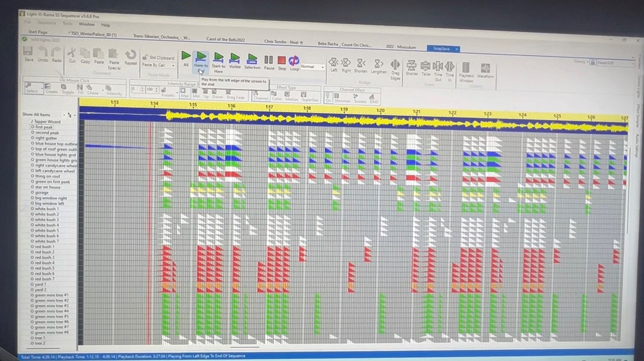
Task: Click the Copy icon
Action: 85,55
